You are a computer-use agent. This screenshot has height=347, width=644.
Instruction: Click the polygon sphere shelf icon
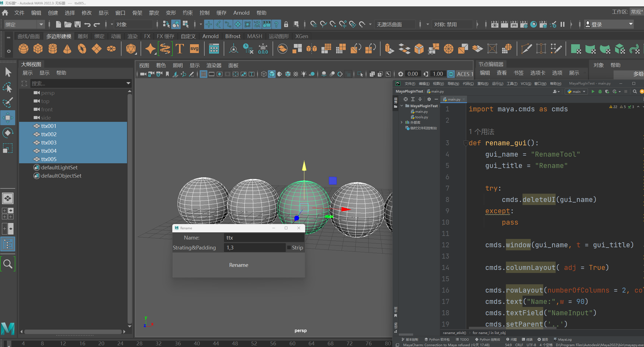click(x=23, y=49)
